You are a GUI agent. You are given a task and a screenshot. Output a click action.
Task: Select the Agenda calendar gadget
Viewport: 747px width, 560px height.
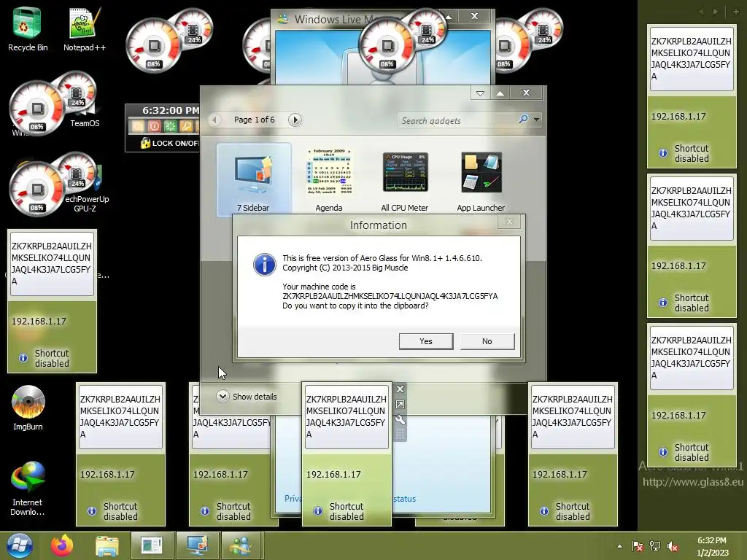(329, 179)
